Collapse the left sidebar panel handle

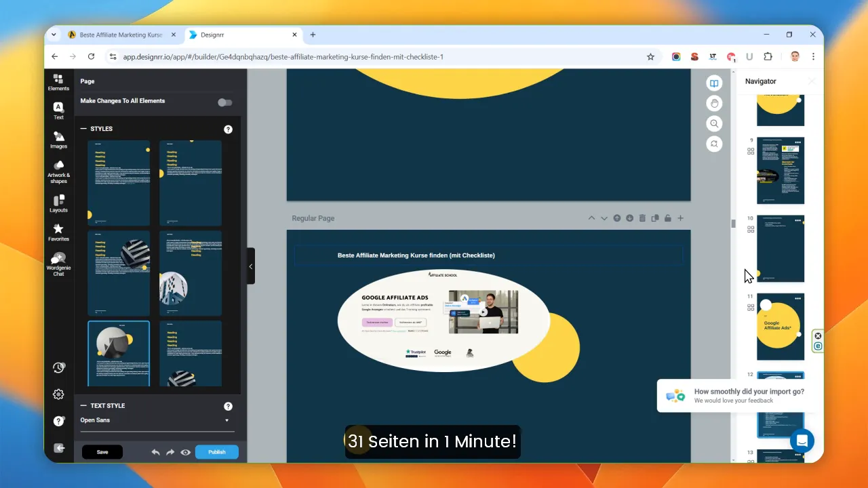click(251, 266)
